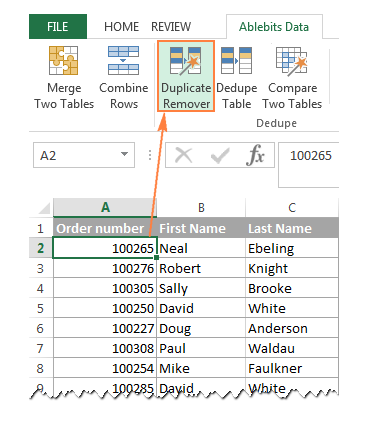Click the David cell in row 5
Viewport: 381px width, 423px height.
tap(201, 308)
